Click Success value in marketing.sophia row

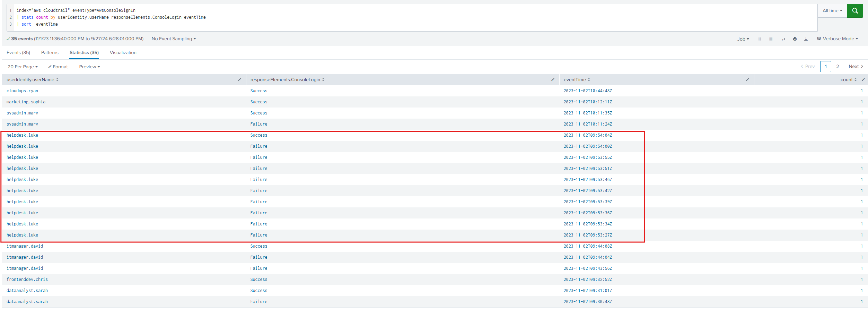259,102
